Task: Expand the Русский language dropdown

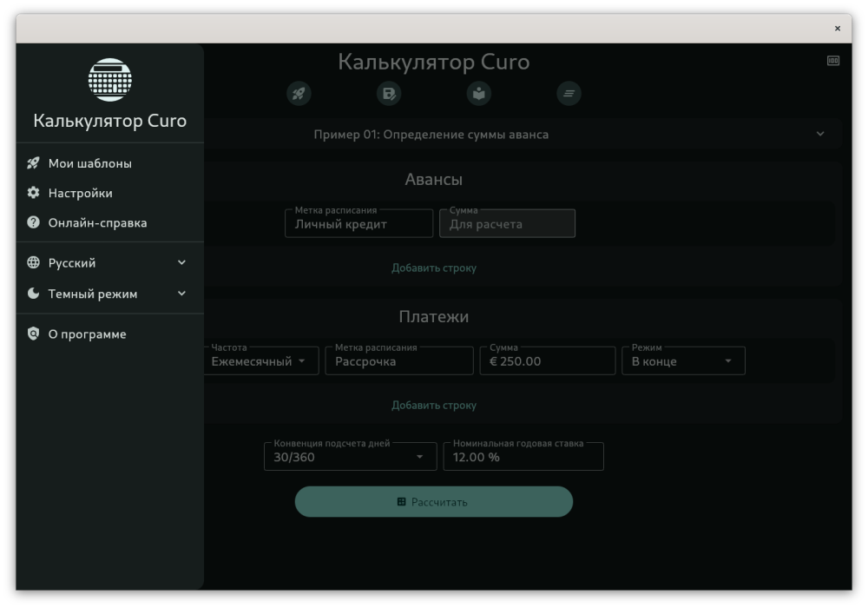Action: coord(109,263)
